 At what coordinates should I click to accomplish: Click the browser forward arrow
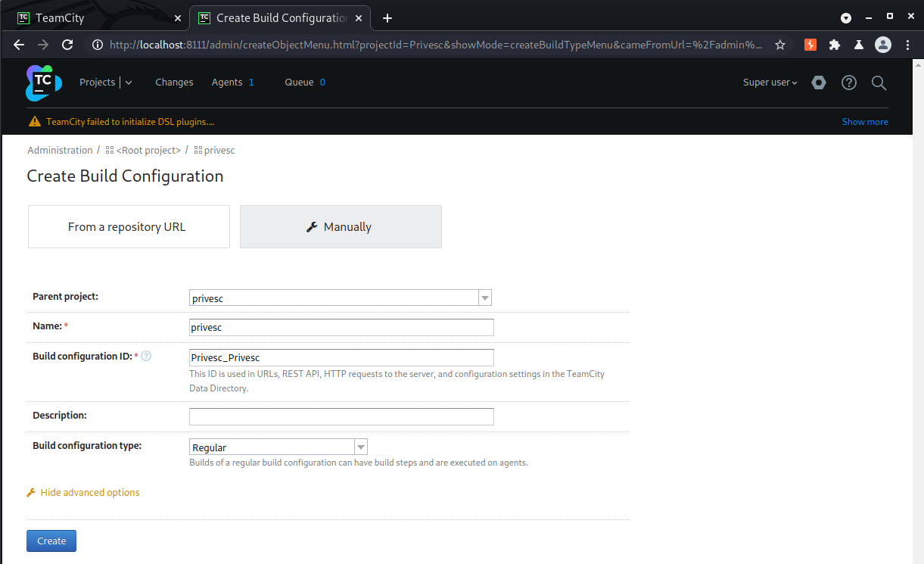pyautogui.click(x=43, y=45)
